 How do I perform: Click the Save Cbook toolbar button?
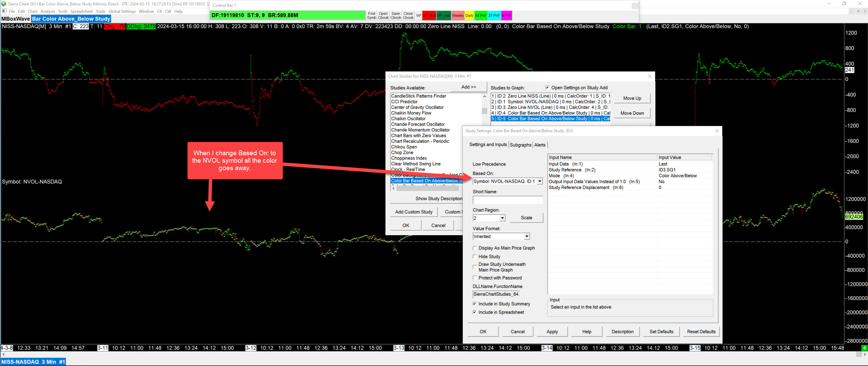pos(395,16)
